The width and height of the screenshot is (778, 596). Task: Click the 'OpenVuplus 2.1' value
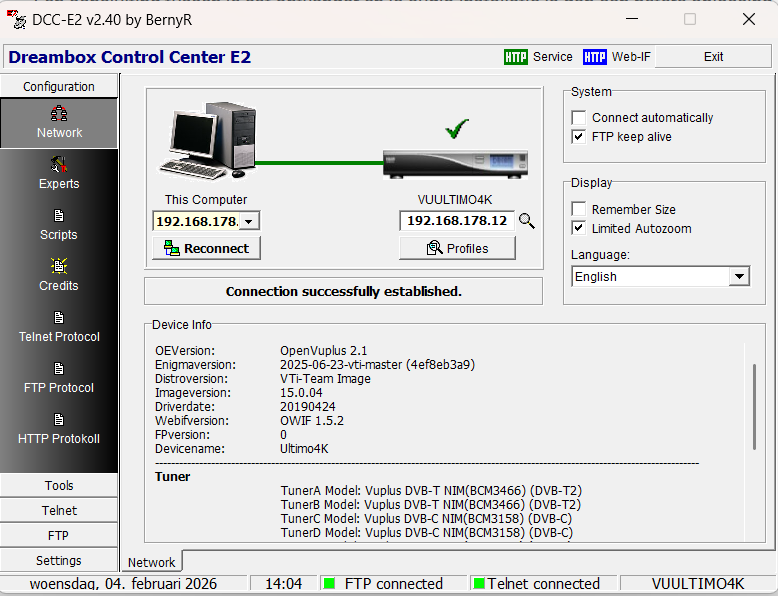[324, 351]
